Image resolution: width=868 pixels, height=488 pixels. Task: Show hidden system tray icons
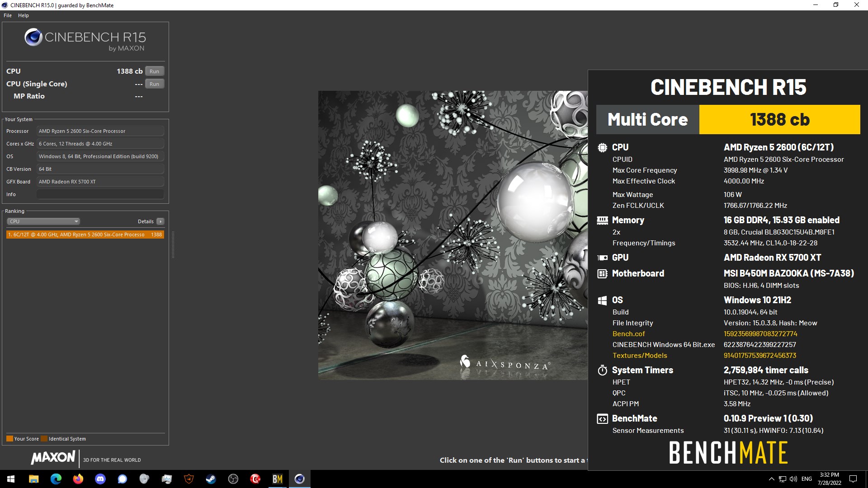771,479
